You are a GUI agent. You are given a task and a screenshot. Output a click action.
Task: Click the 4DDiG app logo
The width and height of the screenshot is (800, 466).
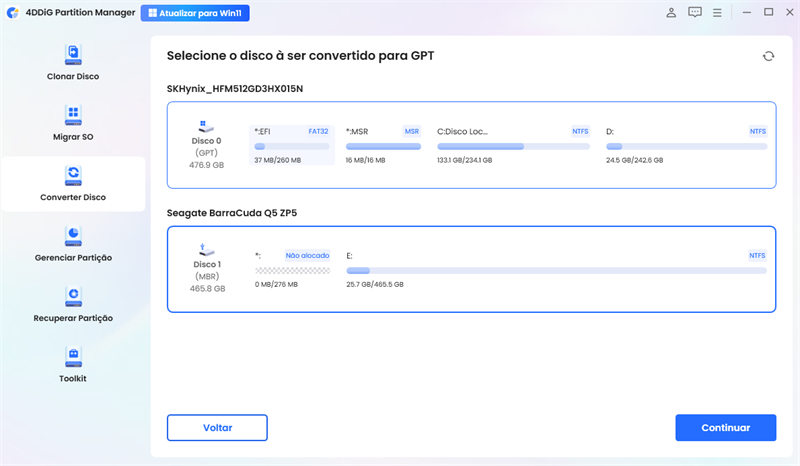coord(13,12)
